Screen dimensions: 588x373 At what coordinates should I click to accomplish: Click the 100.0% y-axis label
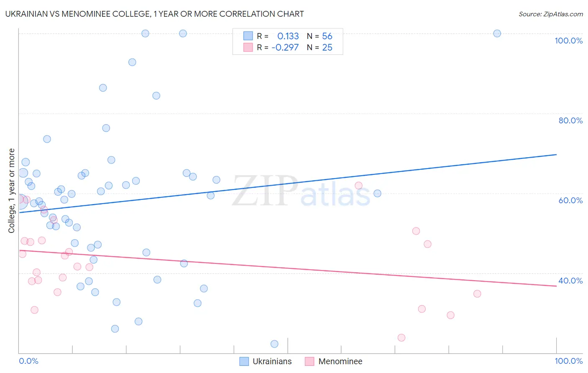569,41
